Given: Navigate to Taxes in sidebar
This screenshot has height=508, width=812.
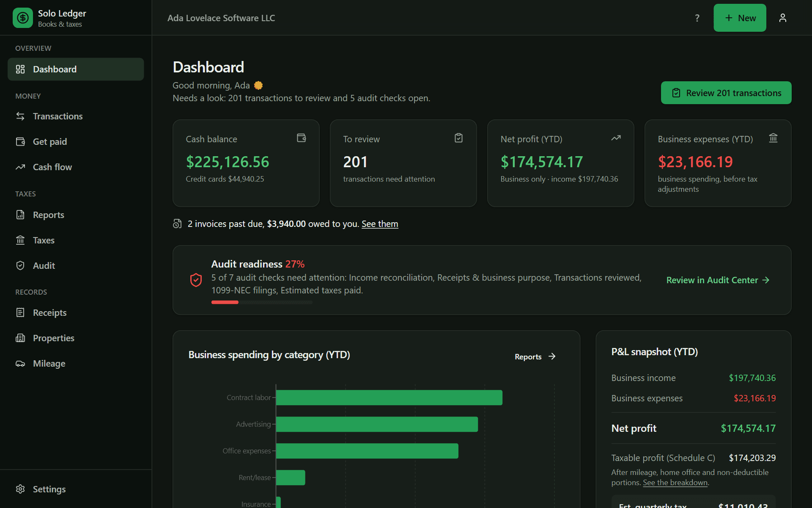Looking at the screenshot, I should click(x=76, y=240).
